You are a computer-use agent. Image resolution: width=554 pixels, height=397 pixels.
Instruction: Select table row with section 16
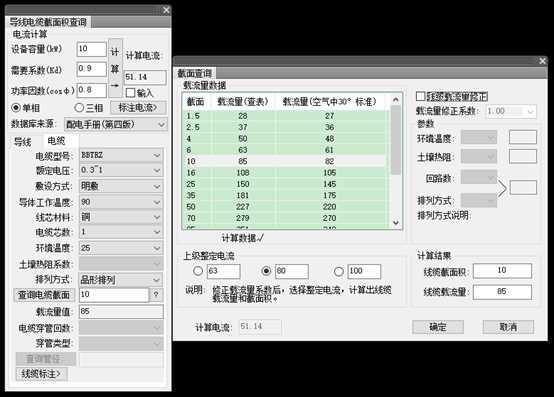(x=286, y=172)
